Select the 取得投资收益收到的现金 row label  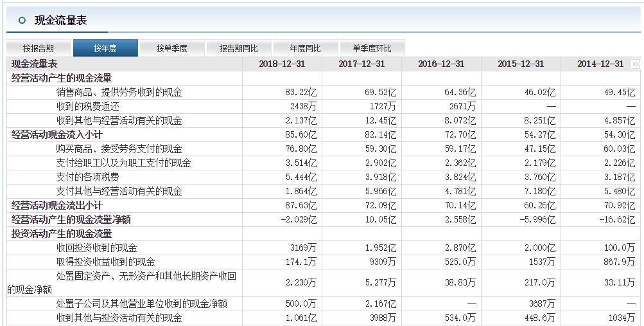point(105,262)
